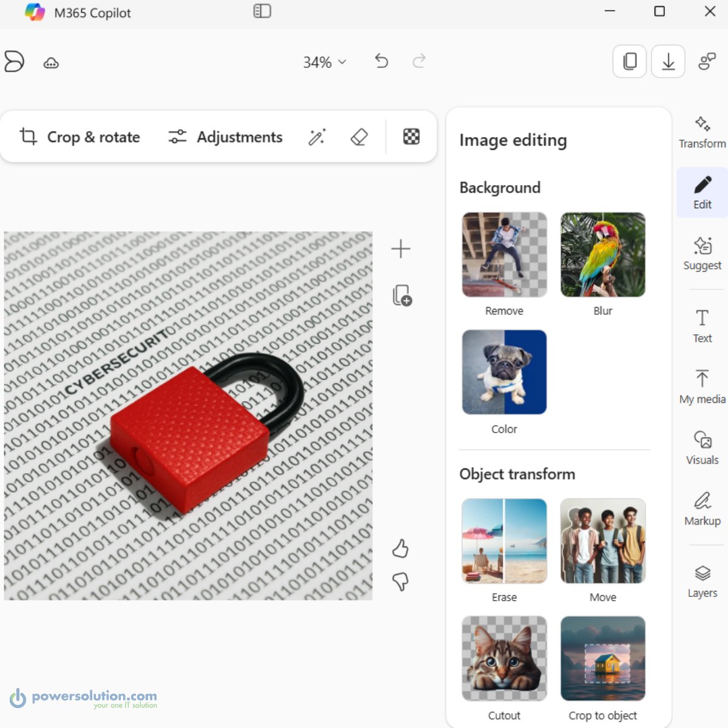Select the Cutout cat thumbnail
The image size is (728, 728).
(504, 659)
